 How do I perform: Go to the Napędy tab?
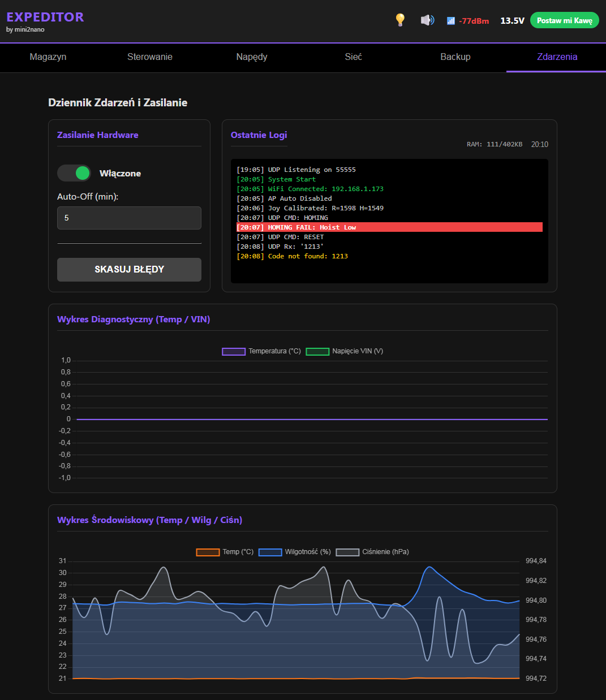tap(252, 57)
